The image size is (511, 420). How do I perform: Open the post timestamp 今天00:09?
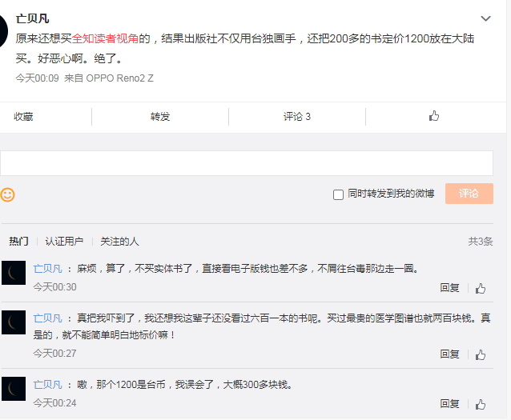37,78
